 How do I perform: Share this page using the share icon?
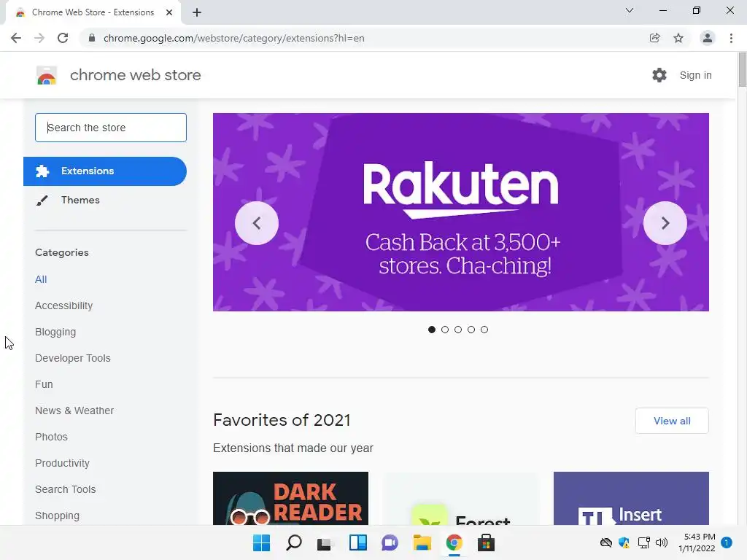tap(655, 38)
